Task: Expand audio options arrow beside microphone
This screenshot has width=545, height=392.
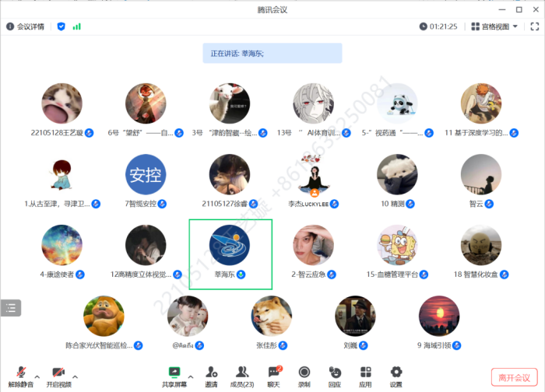Action: click(x=37, y=376)
